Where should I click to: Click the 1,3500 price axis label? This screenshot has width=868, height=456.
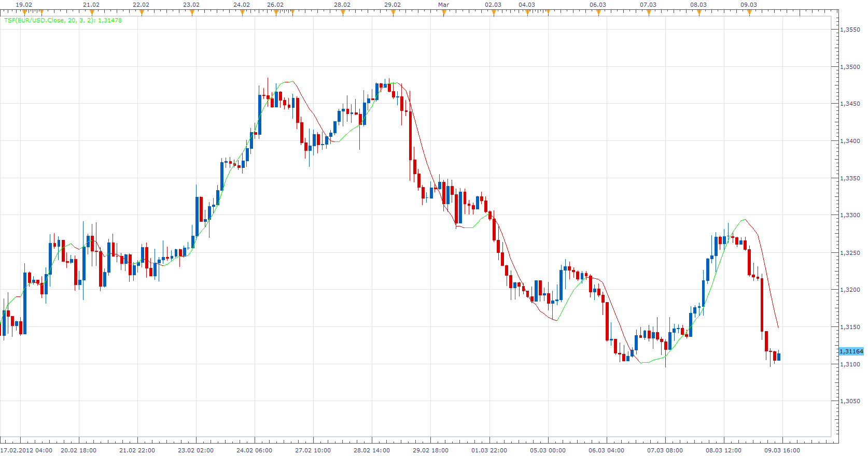click(850, 67)
